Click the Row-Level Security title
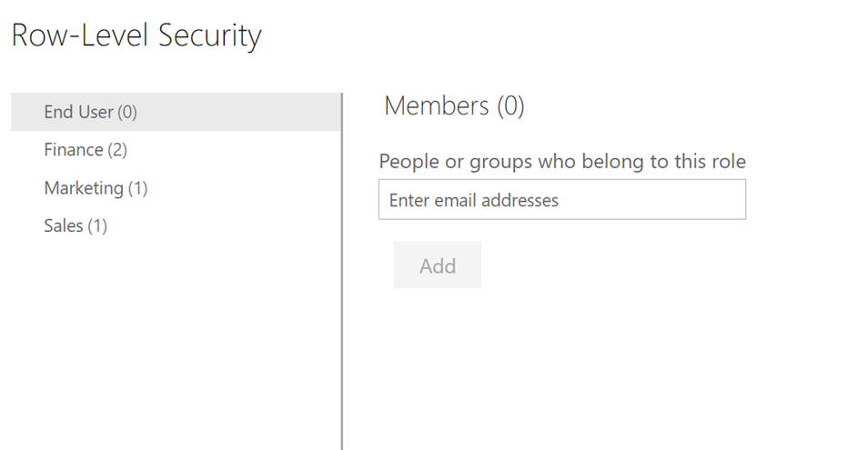The image size is (868, 450). point(136,35)
